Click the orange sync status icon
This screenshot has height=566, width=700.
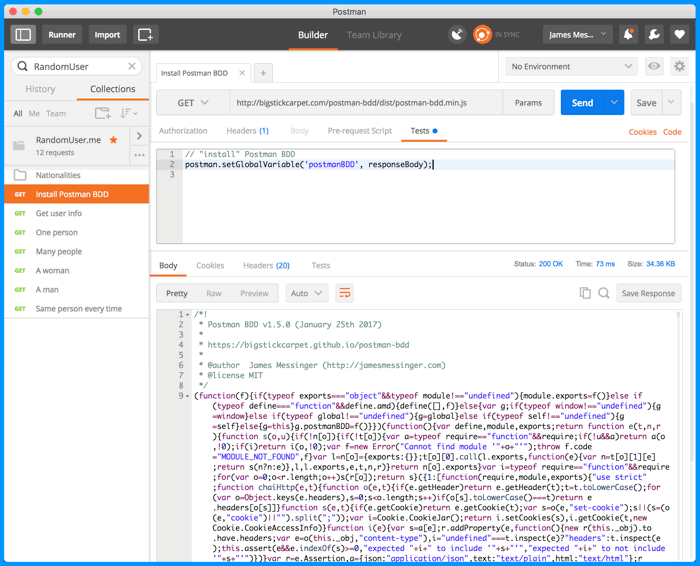tap(482, 34)
